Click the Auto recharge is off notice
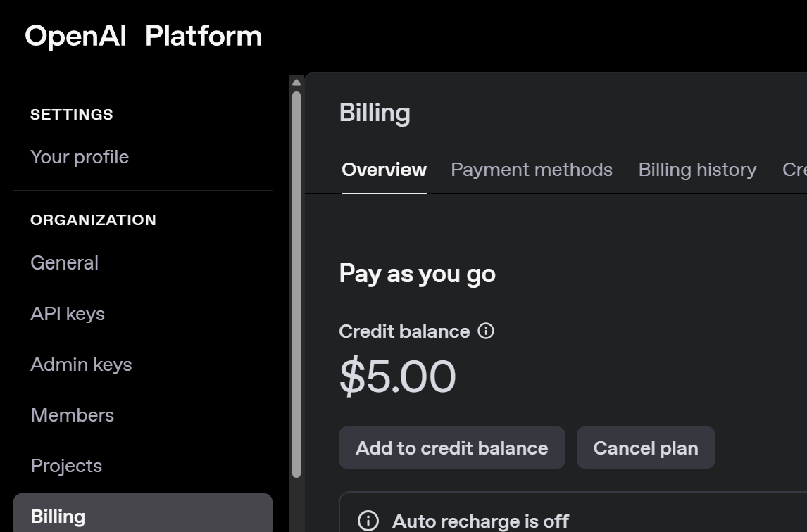This screenshot has height=532, width=807. [x=480, y=521]
